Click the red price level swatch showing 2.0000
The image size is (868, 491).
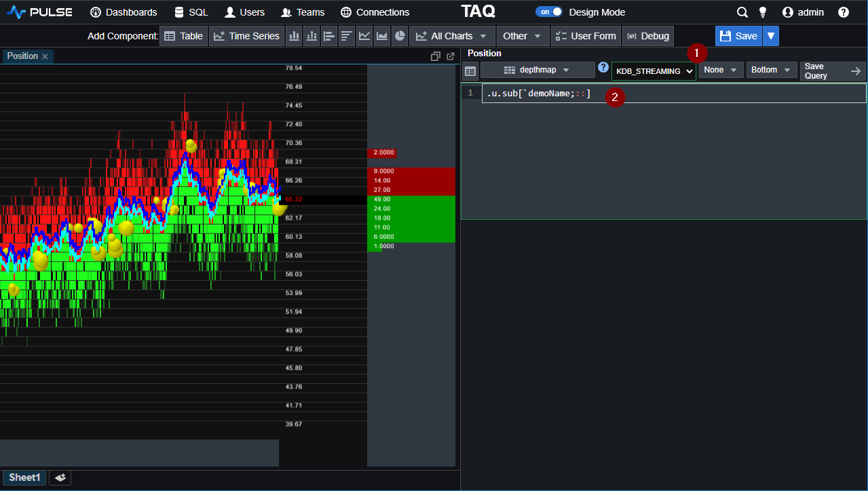click(x=382, y=153)
